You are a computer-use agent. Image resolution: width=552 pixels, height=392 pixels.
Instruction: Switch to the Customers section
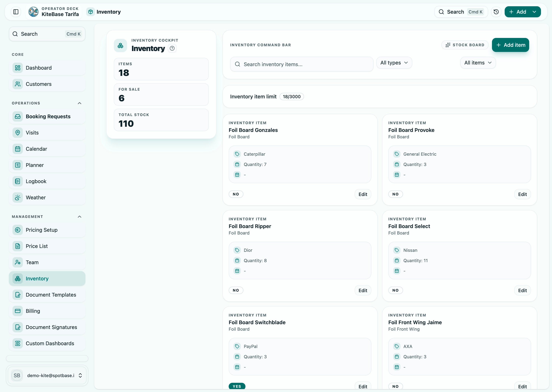(x=38, y=84)
